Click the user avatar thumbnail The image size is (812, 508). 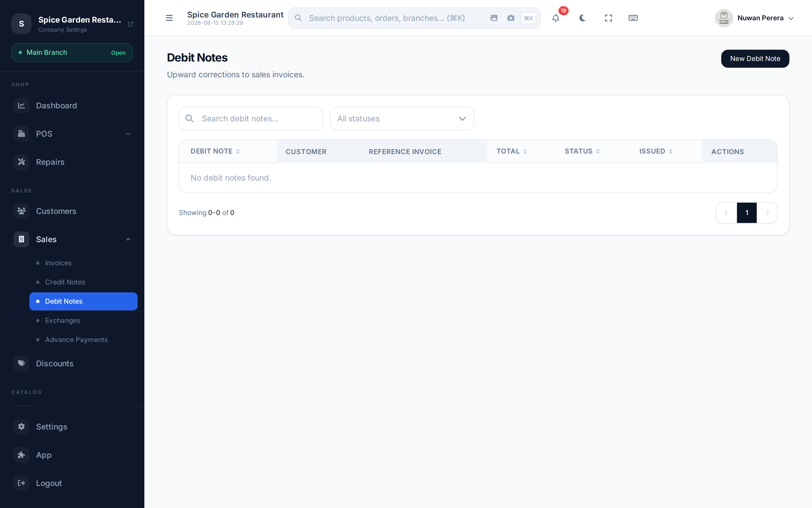click(x=724, y=18)
